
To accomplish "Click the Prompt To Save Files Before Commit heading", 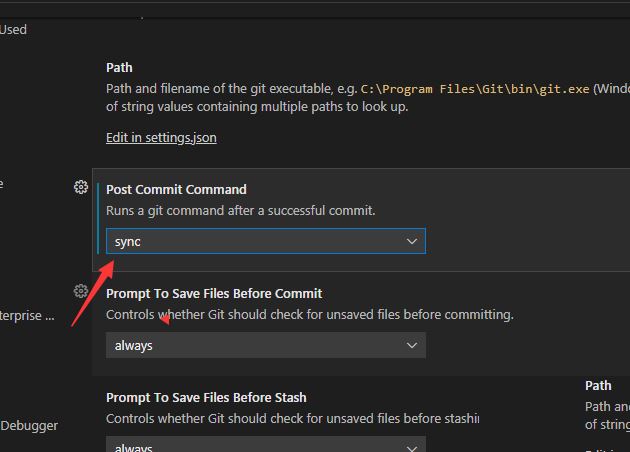I will [214, 293].
